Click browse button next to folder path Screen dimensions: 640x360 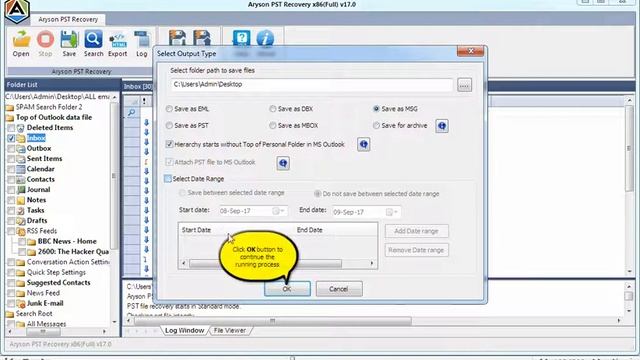[x=464, y=85]
